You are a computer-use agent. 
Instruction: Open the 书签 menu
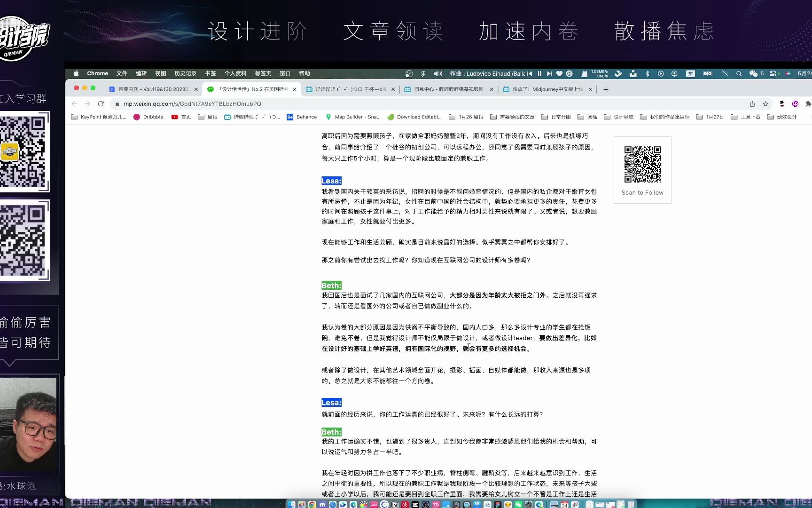pos(211,73)
